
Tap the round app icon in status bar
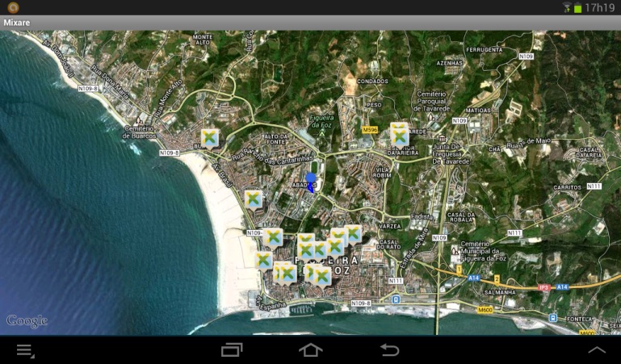coord(13,7)
